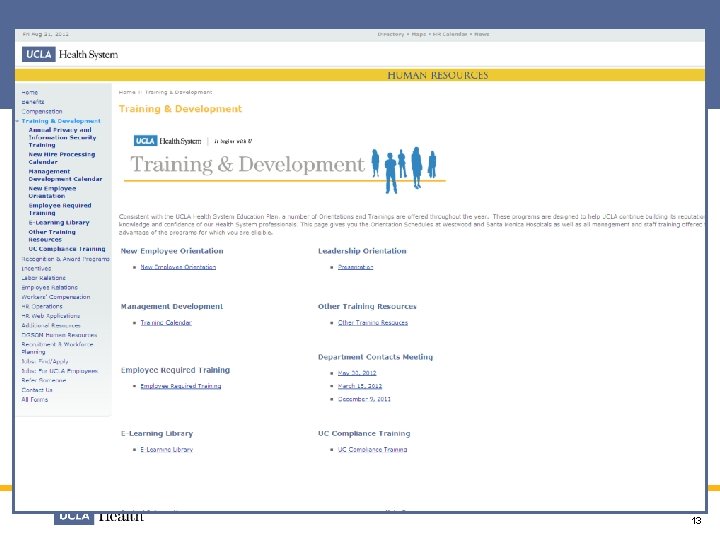Select UC Compliance Training in the sidebar
This screenshot has width=720, height=540.
67,249
